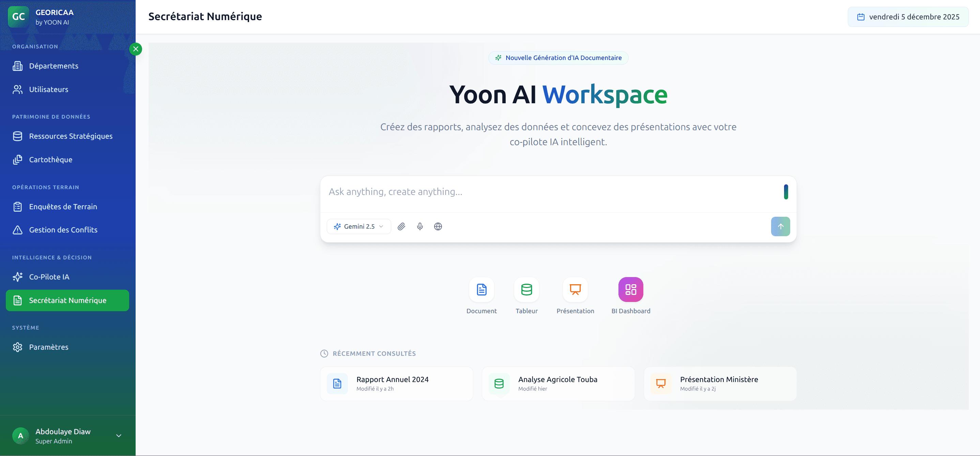Attach a file using the paperclip icon
The image size is (980, 456).
pyautogui.click(x=401, y=226)
